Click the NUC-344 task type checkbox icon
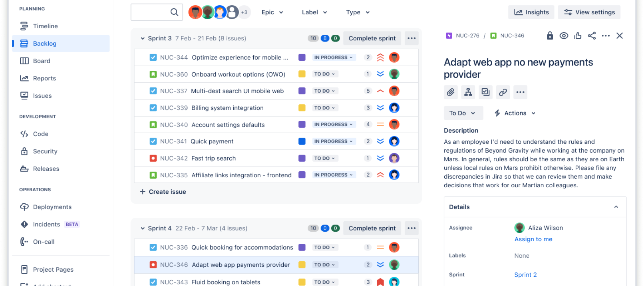 point(153,58)
